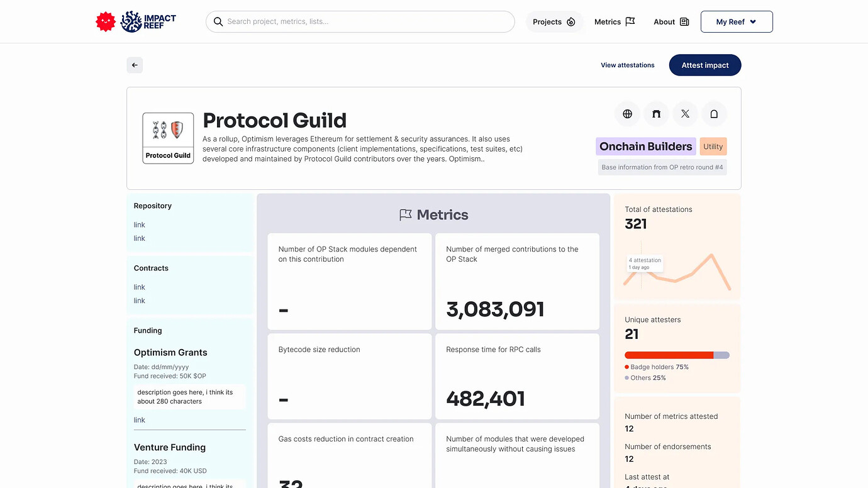This screenshot has width=868, height=488.
Task: Click the Protocol Guild page title
Action: pos(275,120)
